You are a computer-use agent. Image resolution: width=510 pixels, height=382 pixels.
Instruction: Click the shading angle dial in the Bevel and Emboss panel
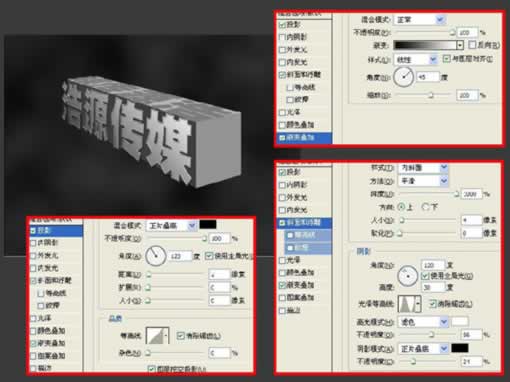coord(407,276)
